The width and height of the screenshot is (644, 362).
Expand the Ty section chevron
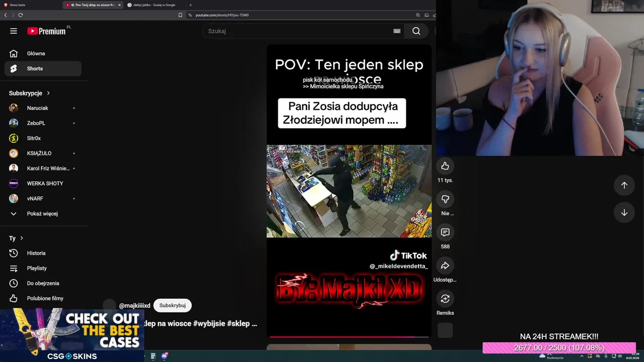tap(22, 238)
